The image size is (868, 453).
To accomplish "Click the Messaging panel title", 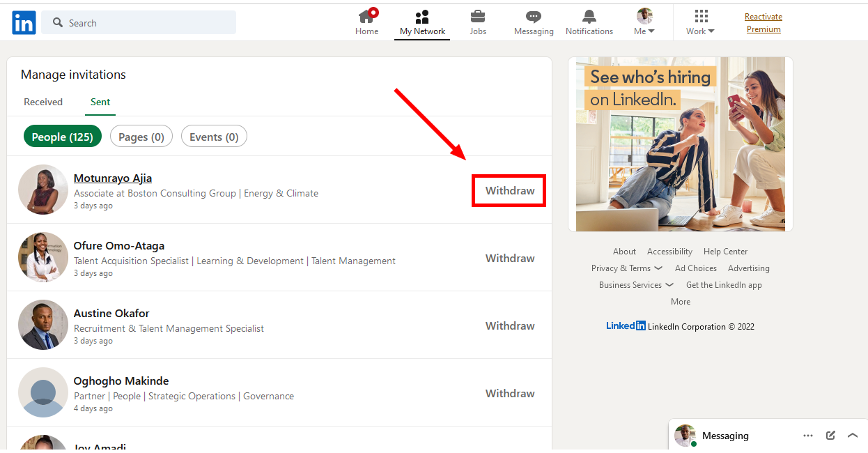I will pos(725,436).
